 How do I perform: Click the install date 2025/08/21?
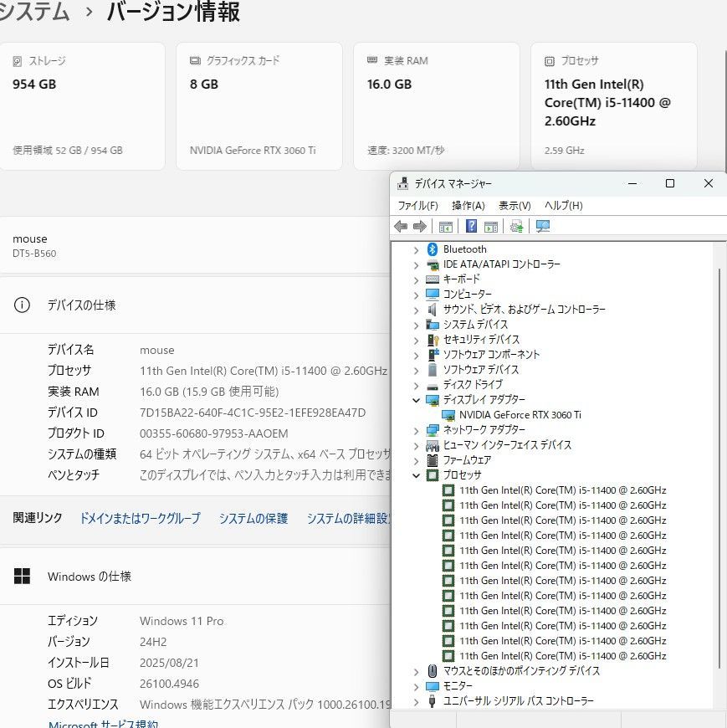click(169, 663)
